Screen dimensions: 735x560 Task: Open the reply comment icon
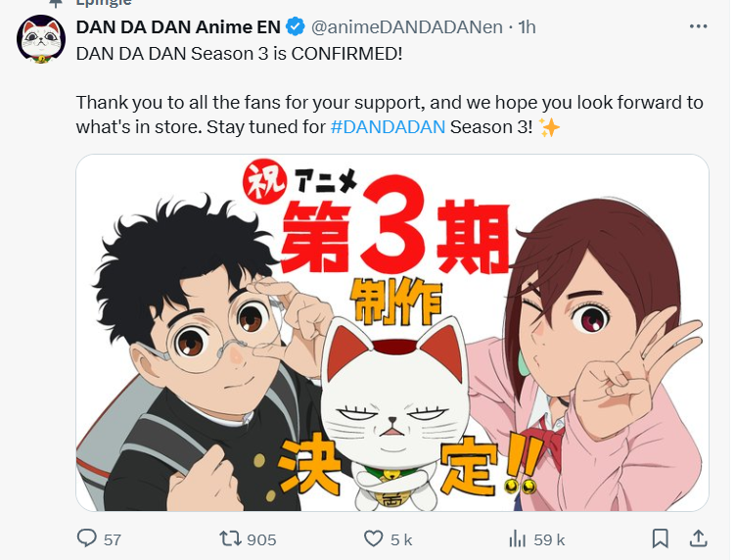click(87, 538)
